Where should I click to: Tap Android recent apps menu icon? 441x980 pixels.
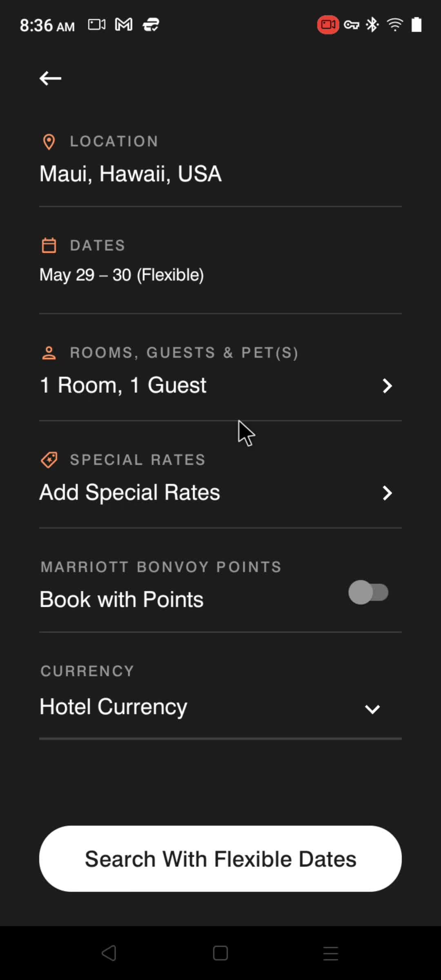331,953
